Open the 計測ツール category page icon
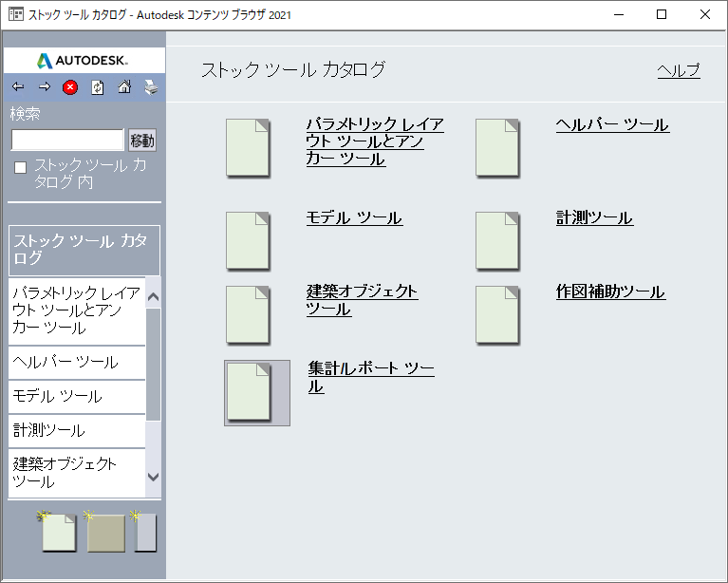 [497, 240]
